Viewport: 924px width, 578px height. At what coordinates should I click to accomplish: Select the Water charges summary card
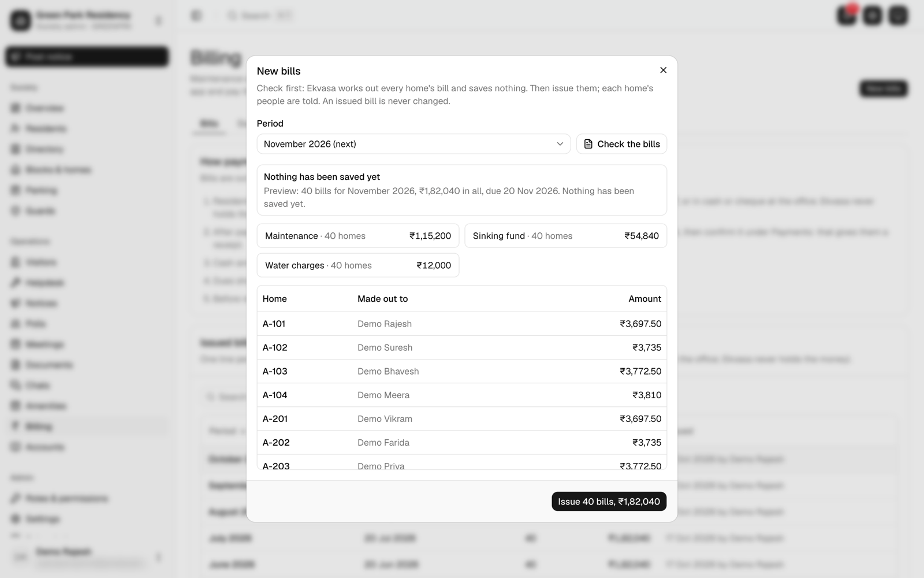pos(358,265)
